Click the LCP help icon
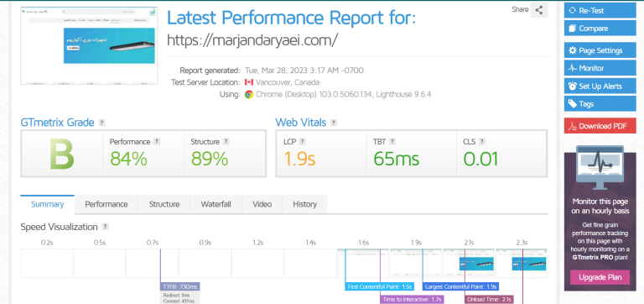This screenshot has width=644, height=304. 302,142
